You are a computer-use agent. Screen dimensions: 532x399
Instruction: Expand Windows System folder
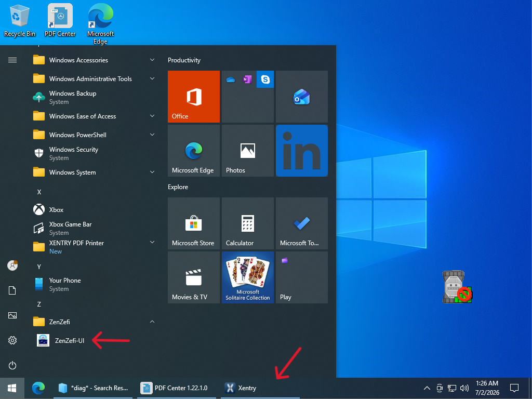pyautogui.click(x=95, y=172)
